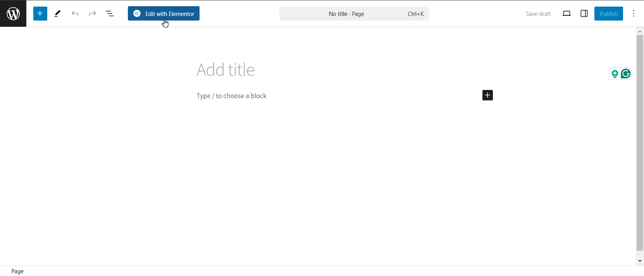The width and height of the screenshot is (644, 276).
Task: Click Edit with Elementor button
Action: (164, 14)
